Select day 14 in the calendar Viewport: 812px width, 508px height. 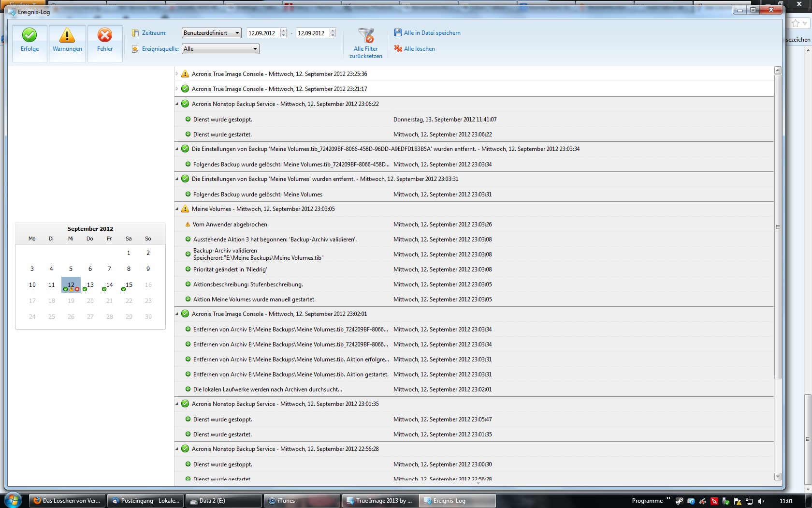(110, 285)
